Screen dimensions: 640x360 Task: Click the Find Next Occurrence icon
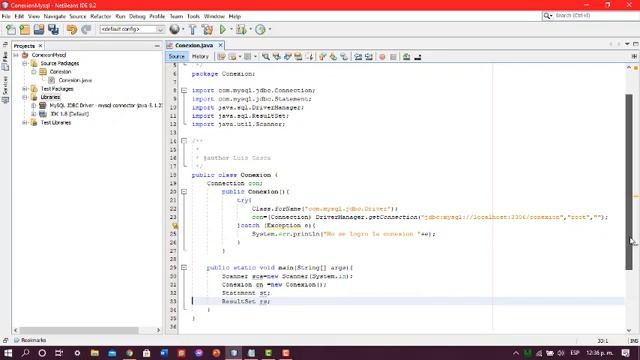coord(288,57)
